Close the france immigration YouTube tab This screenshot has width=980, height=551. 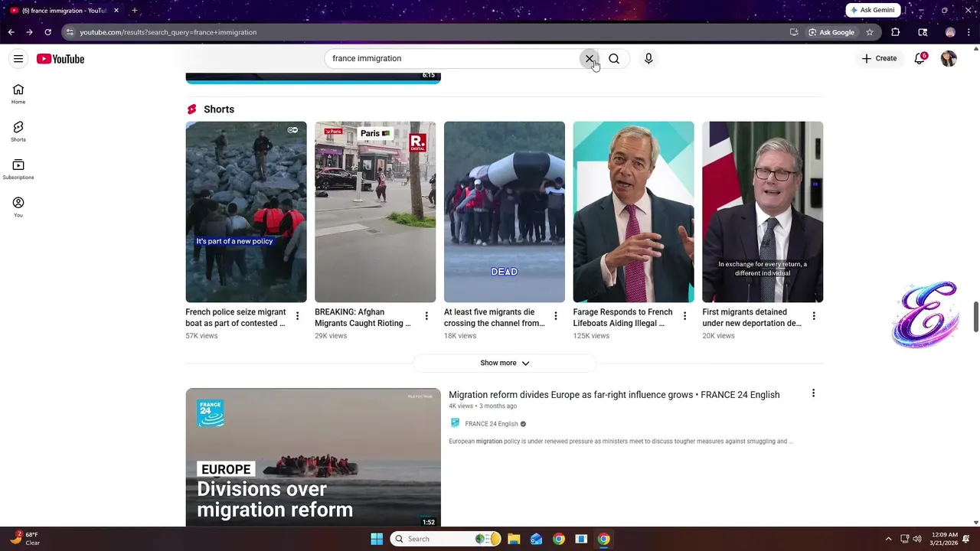[116, 10]
